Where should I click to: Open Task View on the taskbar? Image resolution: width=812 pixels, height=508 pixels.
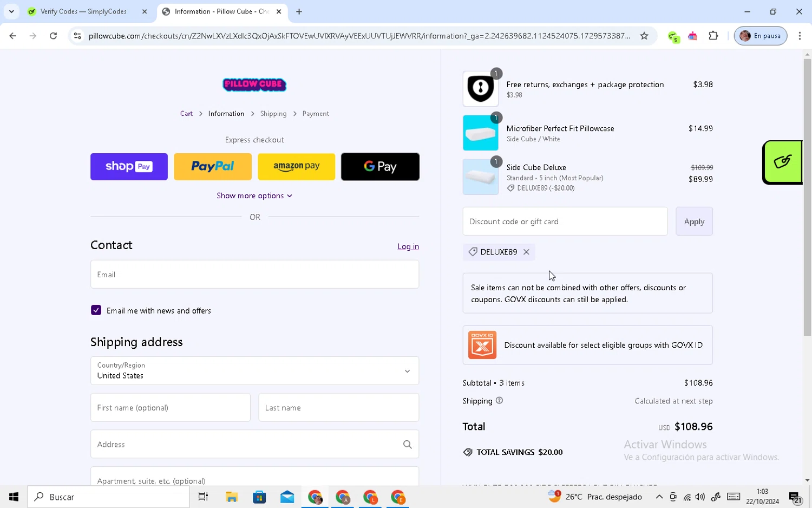(x=203, y=497)
